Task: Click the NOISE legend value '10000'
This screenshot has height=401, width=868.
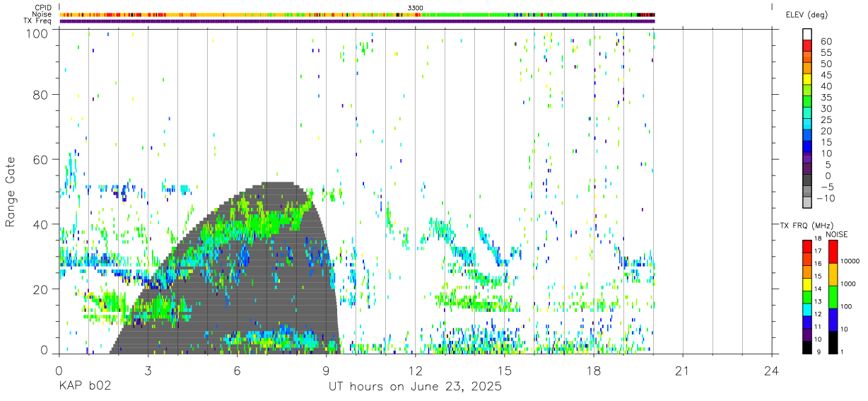Action: pos(849,262)
